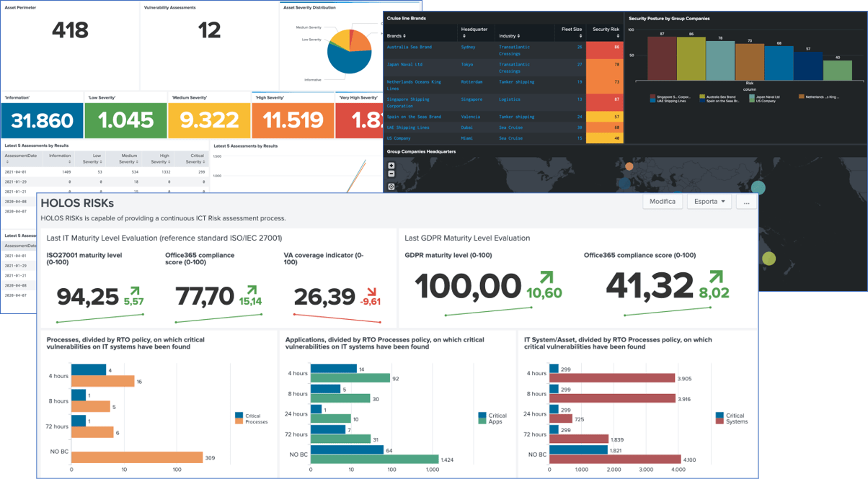Click the GDPR maturity green trend arrow
This screenshot has width=868, height=479.
[x=544, y=279]
